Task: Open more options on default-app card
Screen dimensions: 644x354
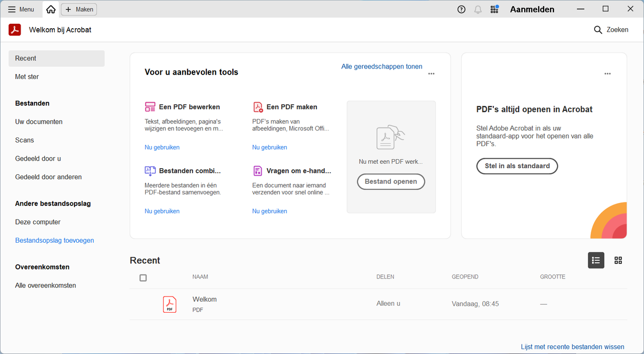Action: tap(607, 74)
